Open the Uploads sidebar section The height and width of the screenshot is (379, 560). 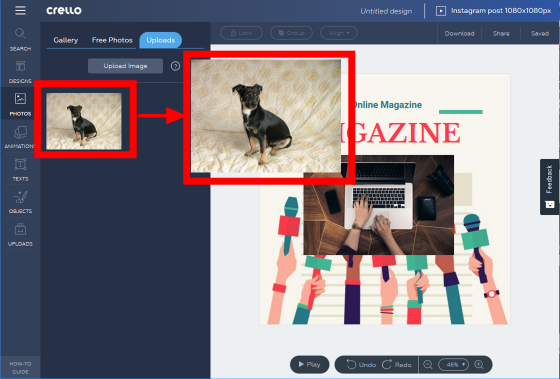pos(20,235)
